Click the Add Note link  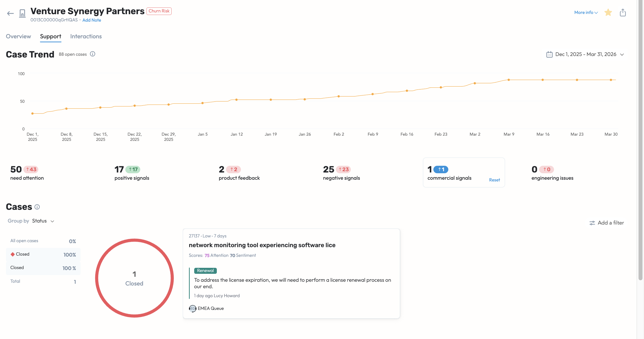92,20
